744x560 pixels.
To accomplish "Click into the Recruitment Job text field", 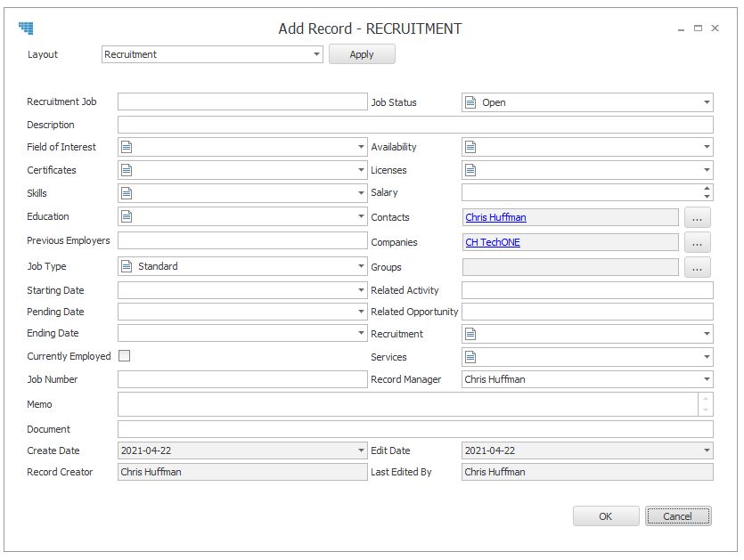I will coord(242,101).
